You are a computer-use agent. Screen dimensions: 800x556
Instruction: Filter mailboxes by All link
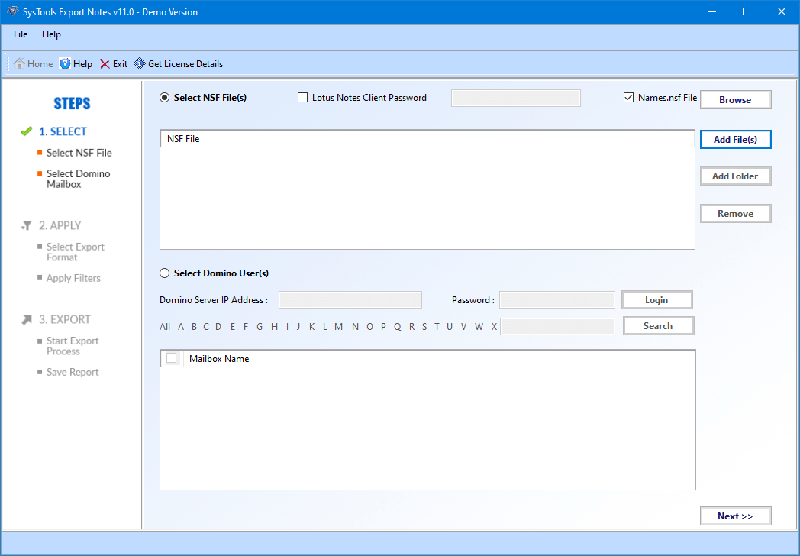pyautogui.click(x=165, y=326)
